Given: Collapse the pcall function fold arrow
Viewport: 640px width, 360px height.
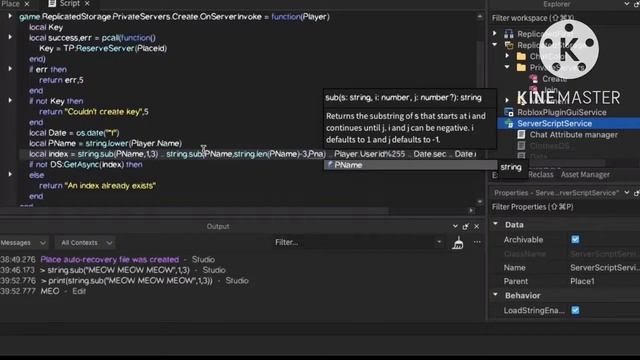Looking at the screenshot, I should (x=10, y=37).
